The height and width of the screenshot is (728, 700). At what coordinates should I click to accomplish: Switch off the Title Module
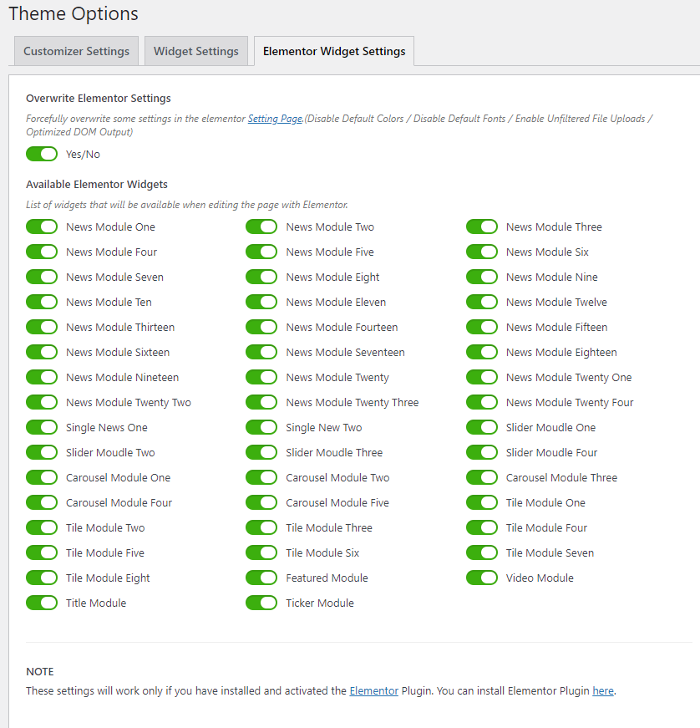pos(42,603)
